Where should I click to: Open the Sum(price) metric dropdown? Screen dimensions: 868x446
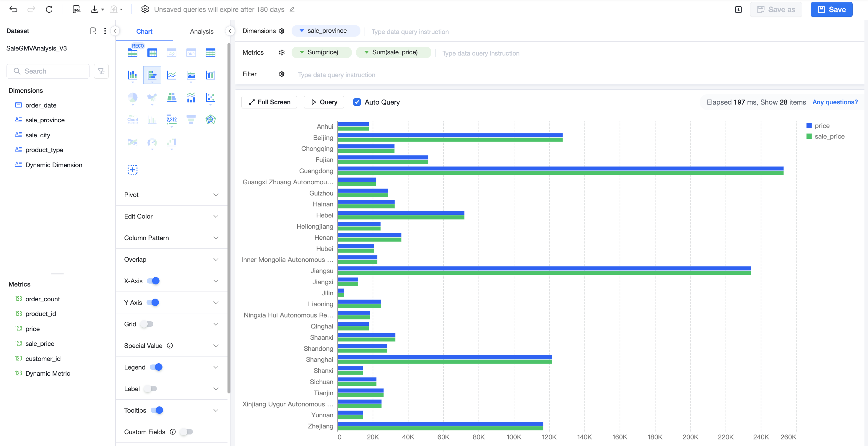[x=302, y=52]
